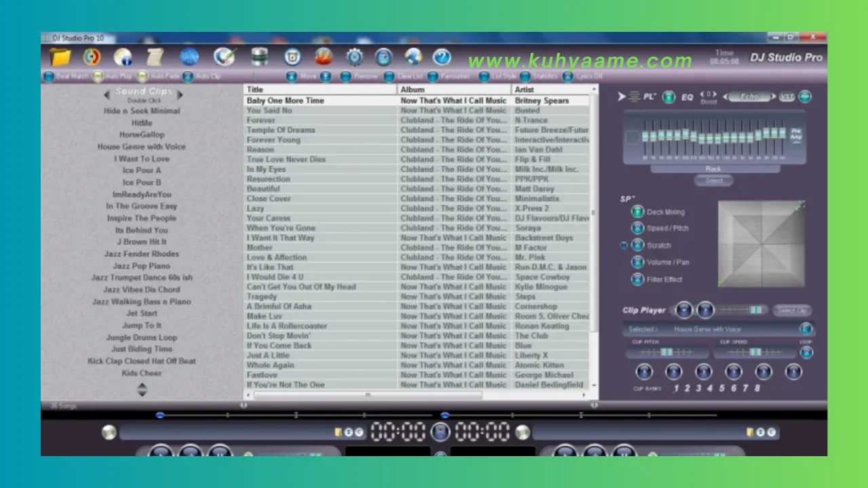Image resolution: width=868 pixels, height=488 pixels.
Task: Toggle Auto Clip option
Action: click(x=188, y=77)
